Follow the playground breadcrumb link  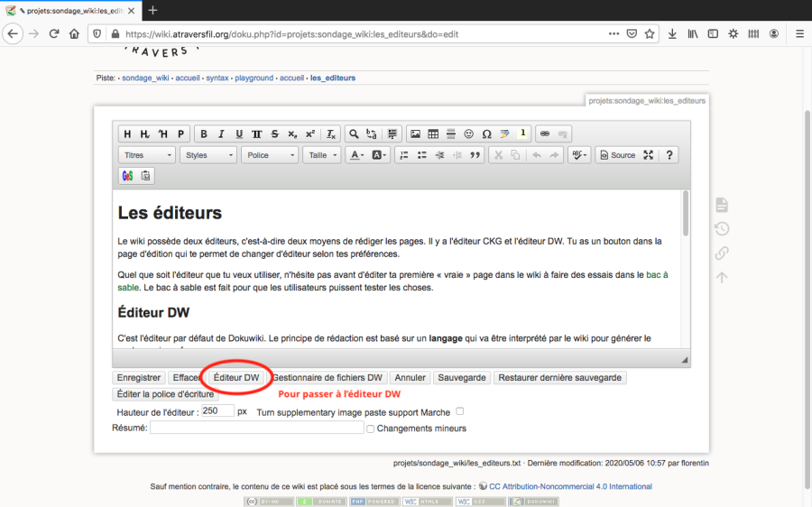(254, 78)
